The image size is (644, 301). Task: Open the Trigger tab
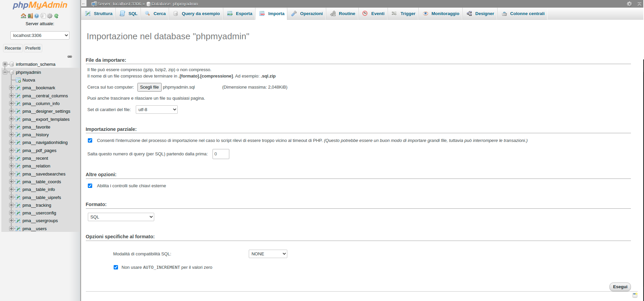coord(403,13)
